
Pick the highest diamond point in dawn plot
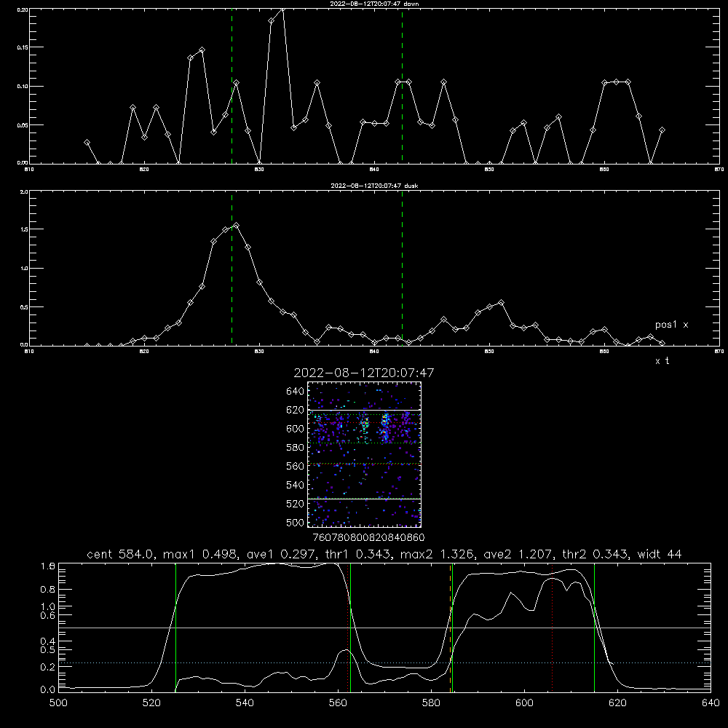[x=282, y=9]
